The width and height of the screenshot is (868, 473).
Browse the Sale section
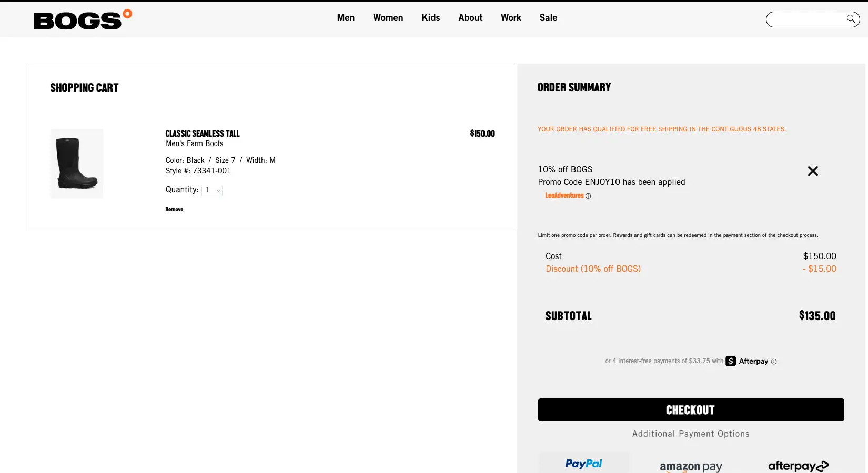coord(548,18)
